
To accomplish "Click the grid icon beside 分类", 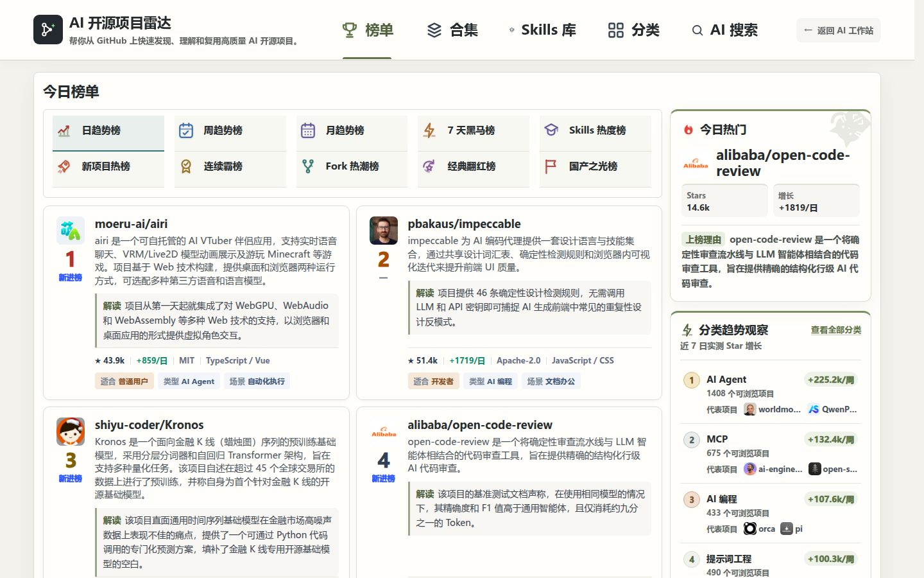I will 615,30.
